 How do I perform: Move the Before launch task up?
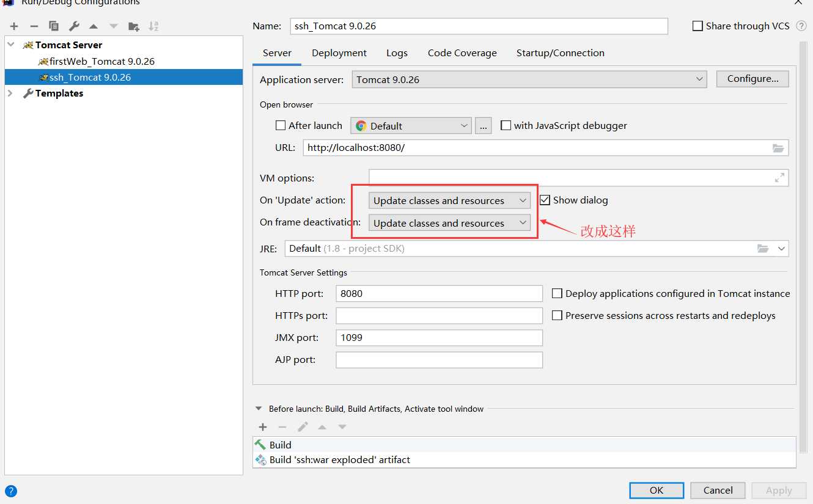pyautogui.click(x=322, y=427)
